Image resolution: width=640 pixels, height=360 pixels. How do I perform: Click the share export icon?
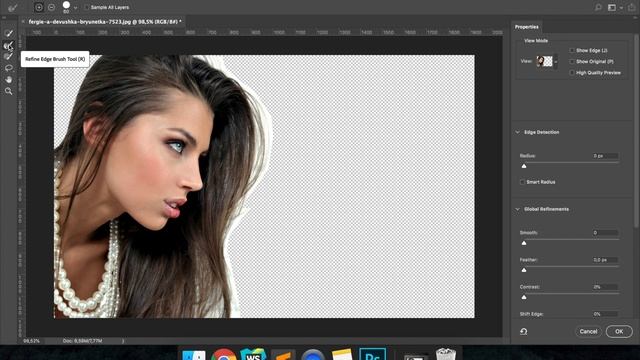click(631, 7)
